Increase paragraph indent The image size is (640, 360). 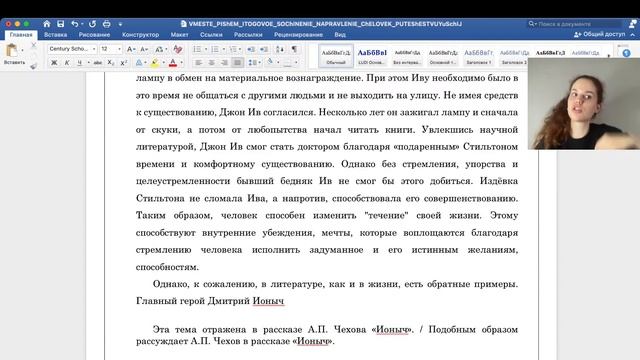[x=264, y=49]
